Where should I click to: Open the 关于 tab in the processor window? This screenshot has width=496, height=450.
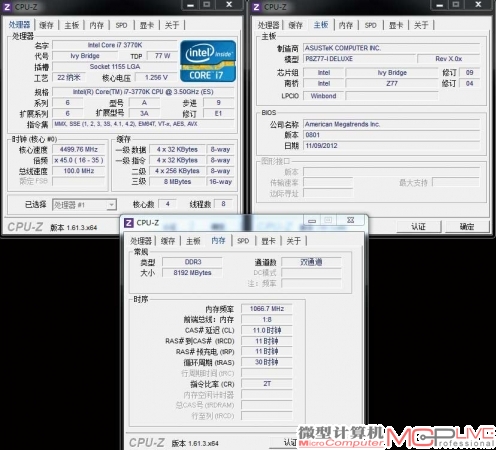coord(172,25)
